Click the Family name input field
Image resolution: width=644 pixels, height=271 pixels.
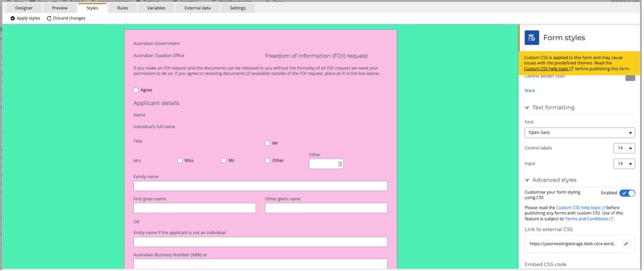(x=261, y=186)
